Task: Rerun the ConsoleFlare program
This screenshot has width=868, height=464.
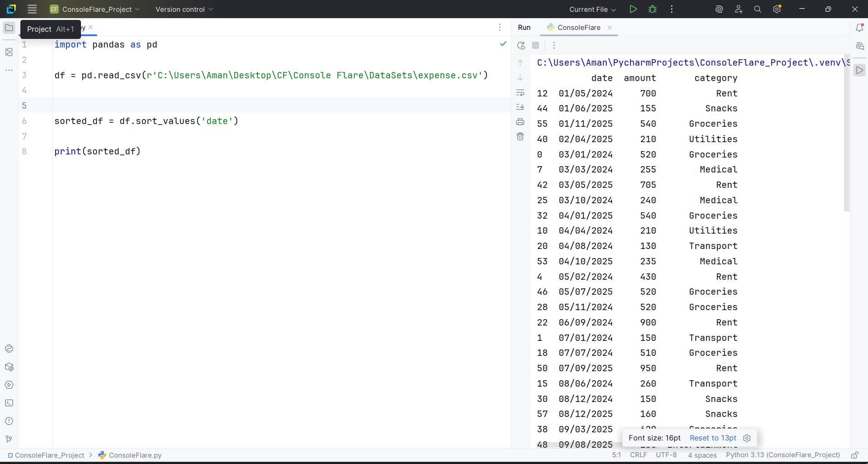Action: [x=521, y=45]
